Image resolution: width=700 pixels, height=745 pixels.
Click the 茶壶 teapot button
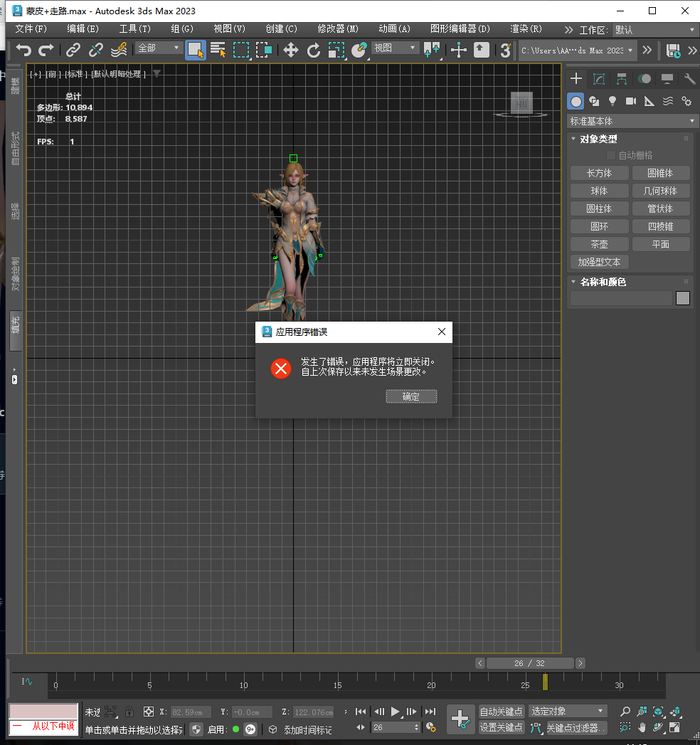click(x=599, y=244)
